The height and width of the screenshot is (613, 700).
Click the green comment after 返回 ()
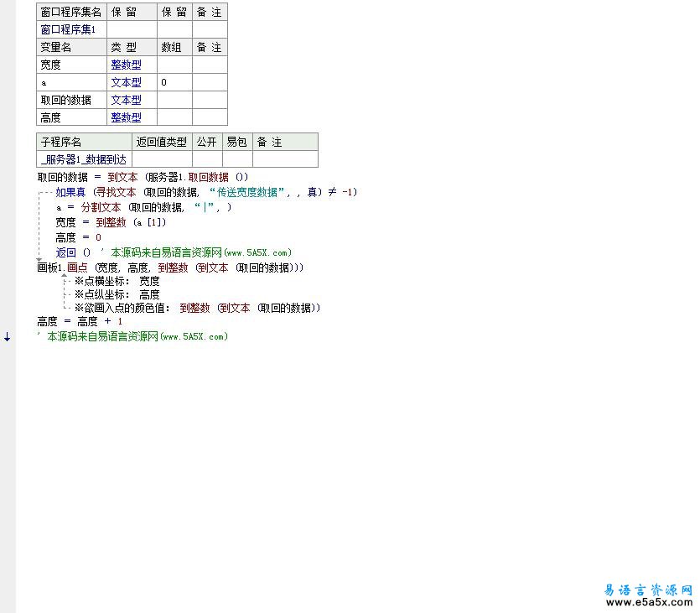pyautogui.click(x=196, y=252)
